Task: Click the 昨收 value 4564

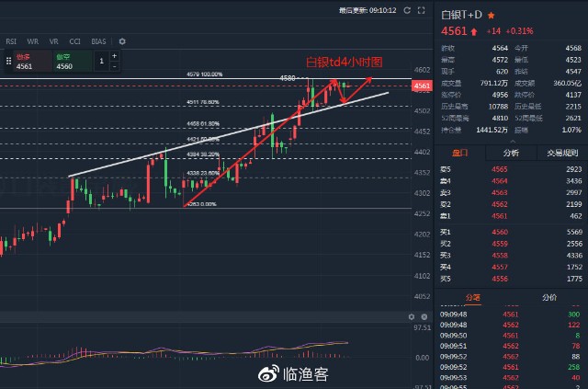Action: (500, 48)
